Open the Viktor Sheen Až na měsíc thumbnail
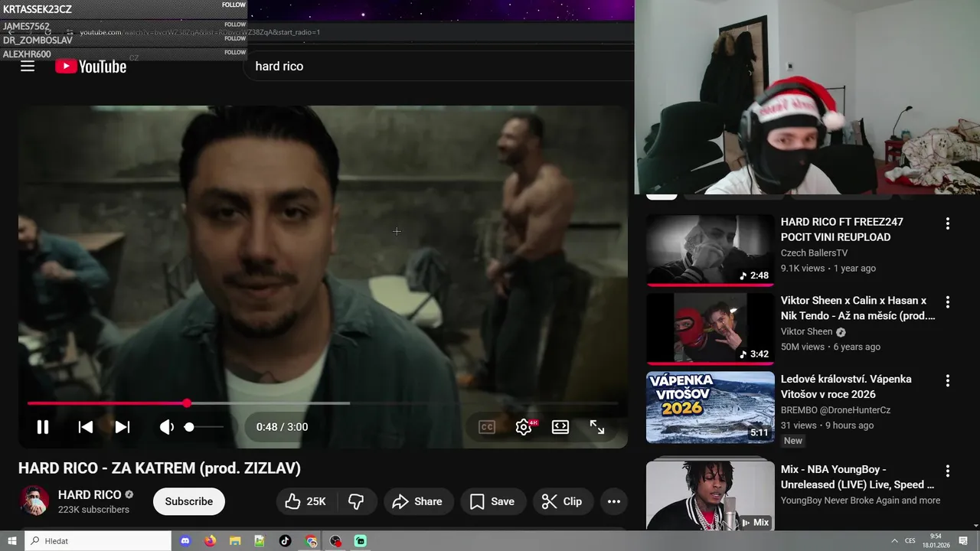The image size is (980, 551). pyautogui.click(x=710, y=328)
